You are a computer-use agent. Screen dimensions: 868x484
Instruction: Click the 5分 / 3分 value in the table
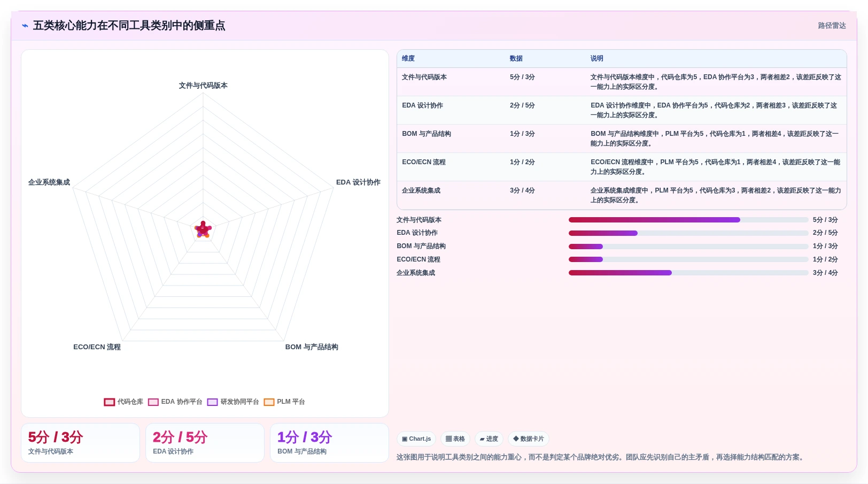[522, 77]
